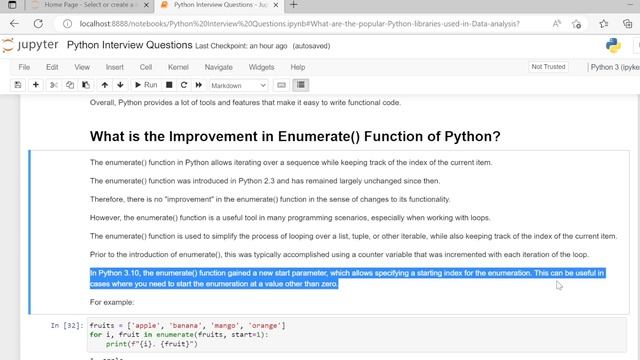
Task: Click the paragraph starting "Prior to the introduction"
Action: tap(339, 254)
